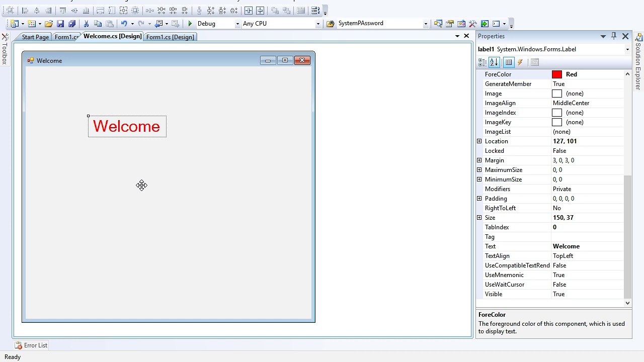
Task: Click the Open File folder icon
Action: [x=49, y=24]
